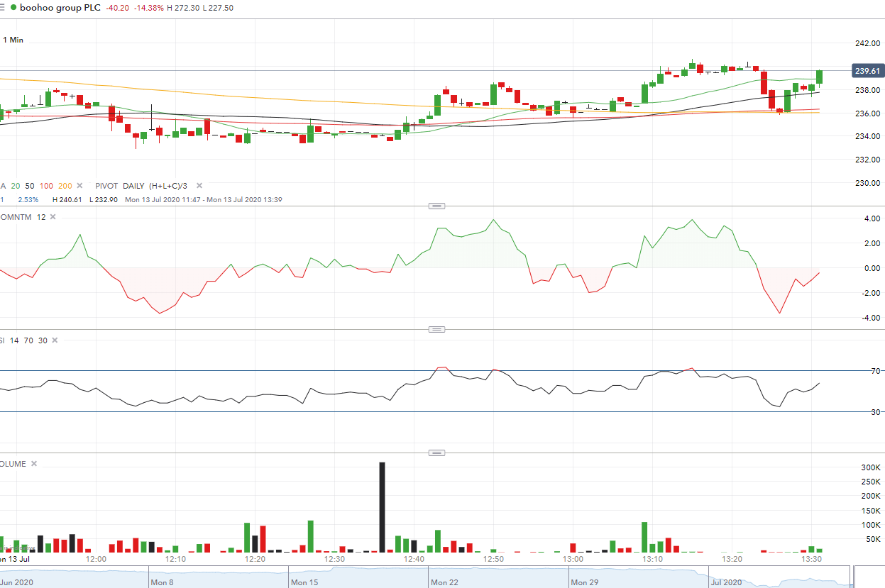Click the boohoo group PLC title

60,8
